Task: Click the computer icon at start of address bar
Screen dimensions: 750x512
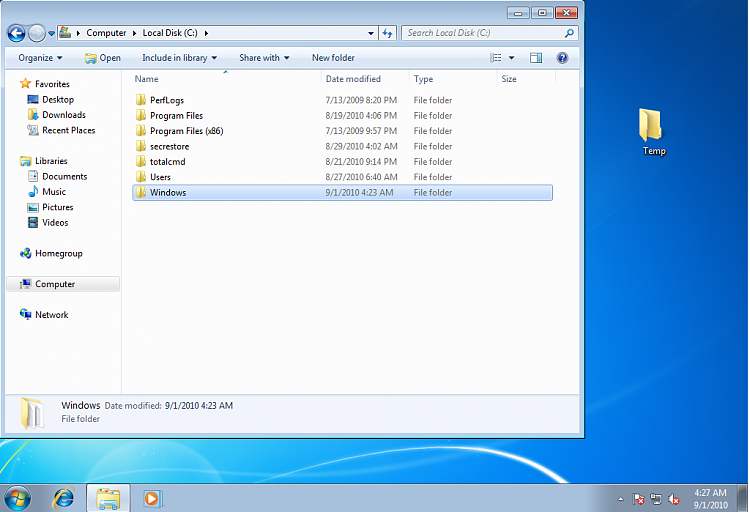Action: 65,33
